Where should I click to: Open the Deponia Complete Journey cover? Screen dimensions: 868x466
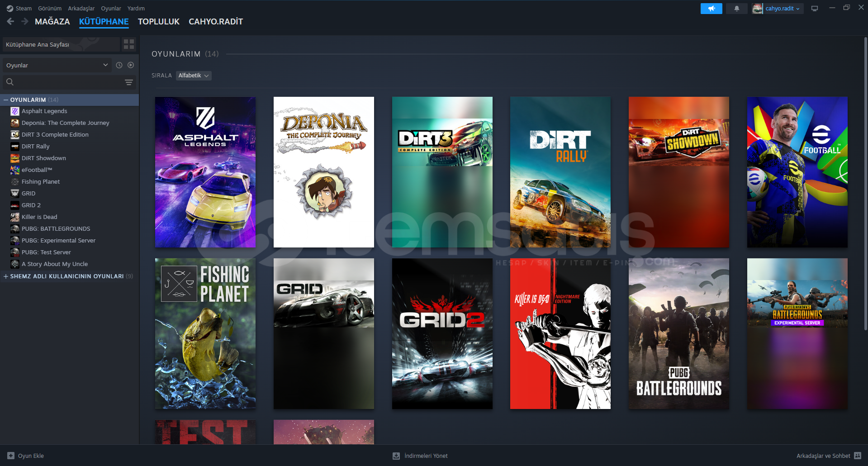coord(324,172)
